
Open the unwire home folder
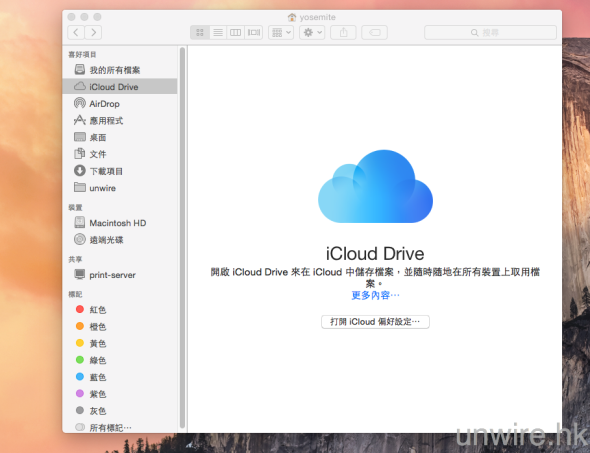pyautogui.click(x=120, y=188)
